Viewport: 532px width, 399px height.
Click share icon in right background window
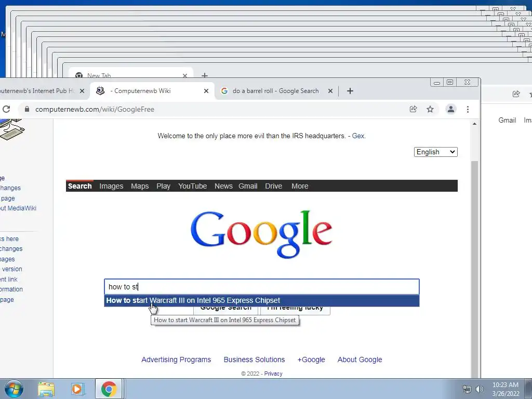[516, 94]
